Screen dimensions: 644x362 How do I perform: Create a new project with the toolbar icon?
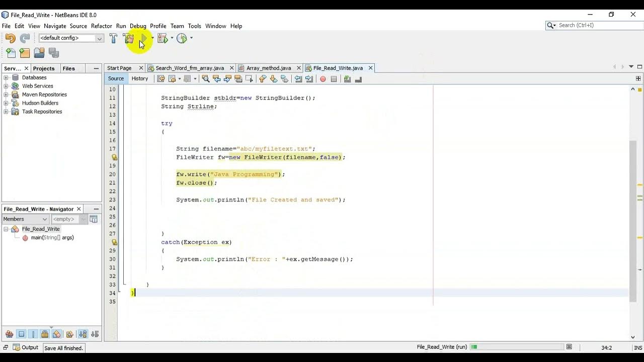[25, 53]
